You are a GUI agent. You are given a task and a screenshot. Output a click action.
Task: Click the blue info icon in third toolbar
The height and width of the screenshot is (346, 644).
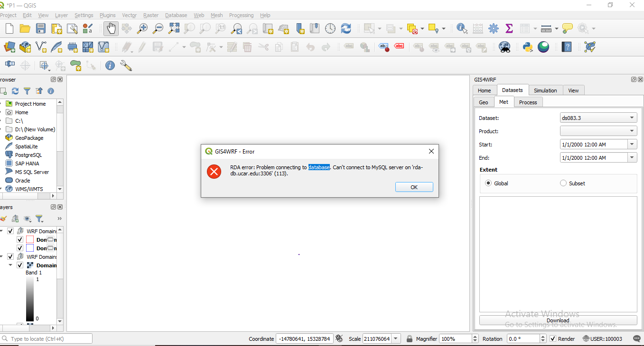click(110, 65)
